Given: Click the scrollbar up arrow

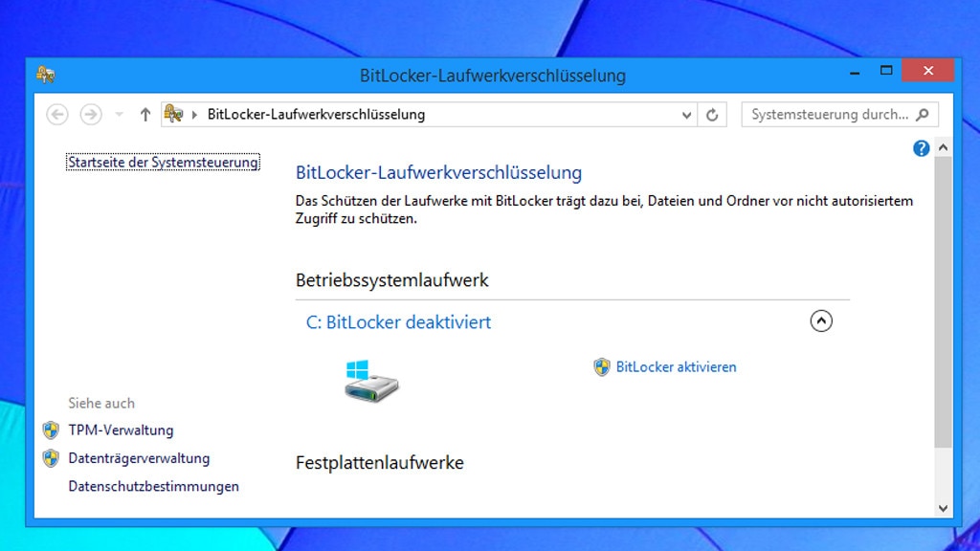Looking at the screenshot, I should pyautogui.click(x=943, y=148).
